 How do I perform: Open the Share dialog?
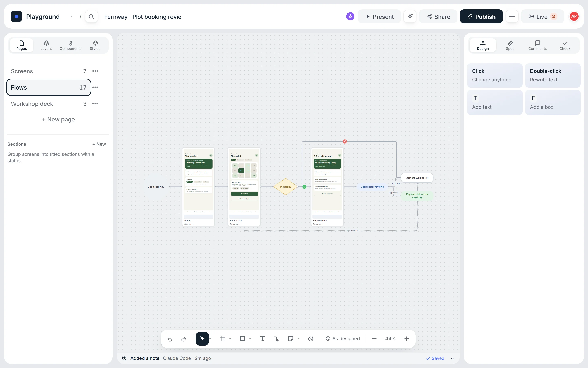click(x=438, y=17)
